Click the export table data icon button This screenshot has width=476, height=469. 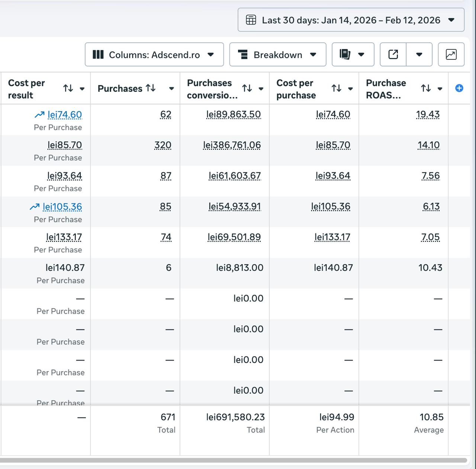point(393,55)
